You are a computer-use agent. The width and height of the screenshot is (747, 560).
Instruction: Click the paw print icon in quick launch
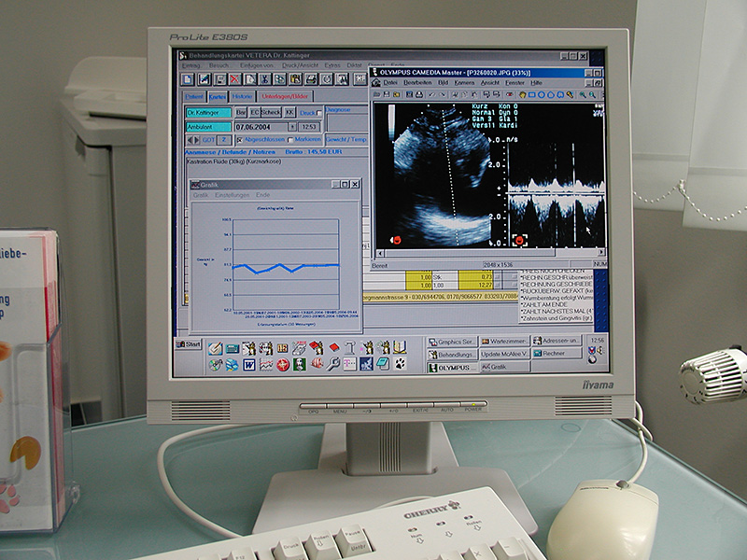[400, 364]
